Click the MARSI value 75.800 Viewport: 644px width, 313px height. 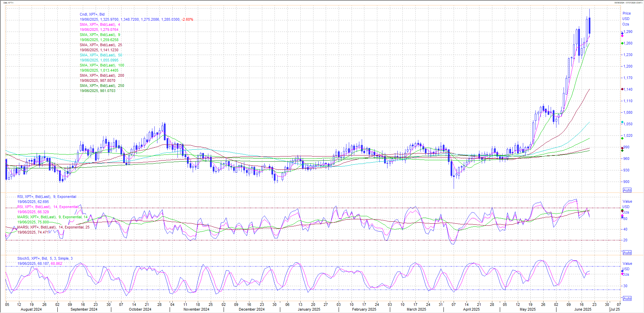click(x=33, y=222)
